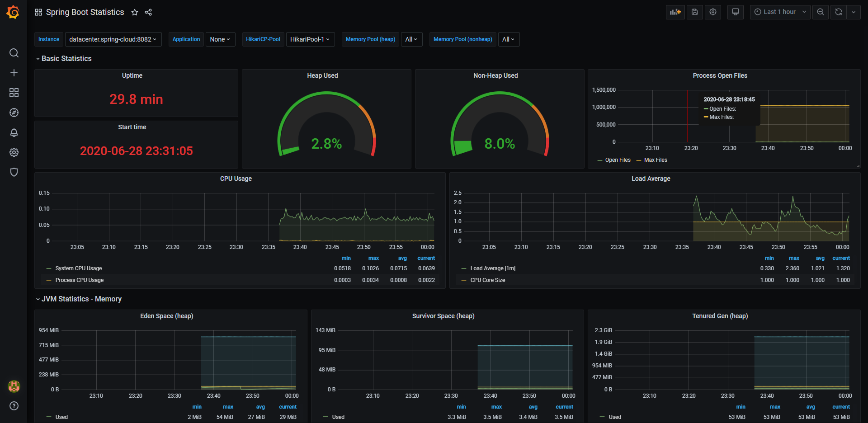Open Server Admin shield icon
Image resolution: width=868 pixels, height=423 pixels.
[14, 172]
